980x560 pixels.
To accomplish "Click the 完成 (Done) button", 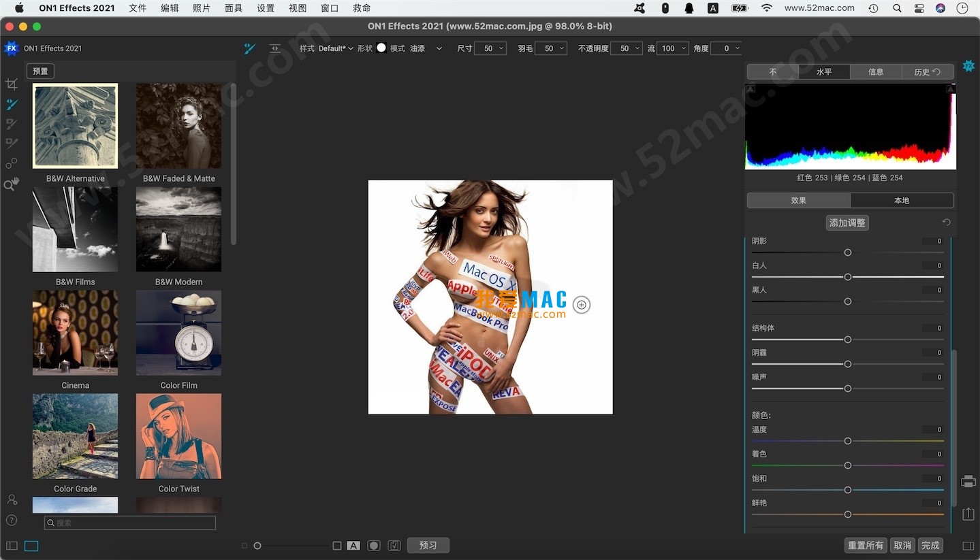I will 930,546.
